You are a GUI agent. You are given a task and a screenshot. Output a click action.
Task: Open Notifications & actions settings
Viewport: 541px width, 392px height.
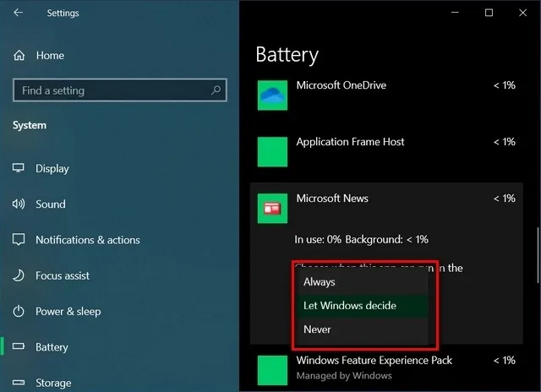(x=88, y=240)
